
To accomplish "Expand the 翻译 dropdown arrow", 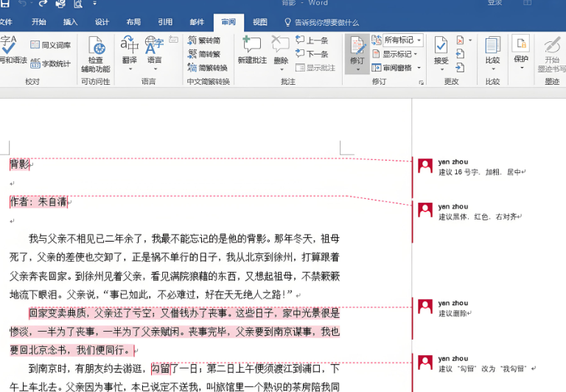I will tap(130, 69).
